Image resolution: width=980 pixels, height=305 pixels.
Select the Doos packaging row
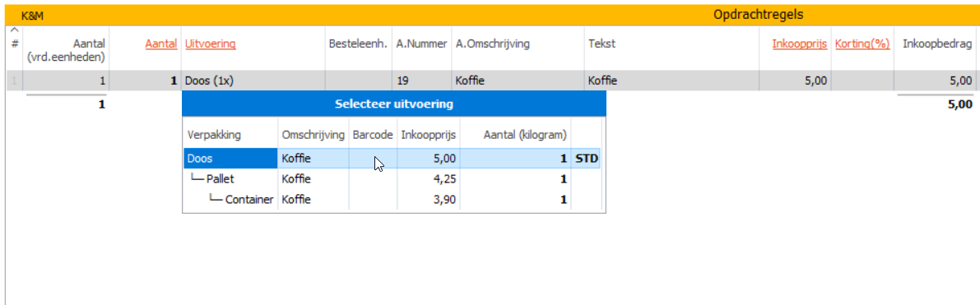pyautogui.click(x=392, y=159)
